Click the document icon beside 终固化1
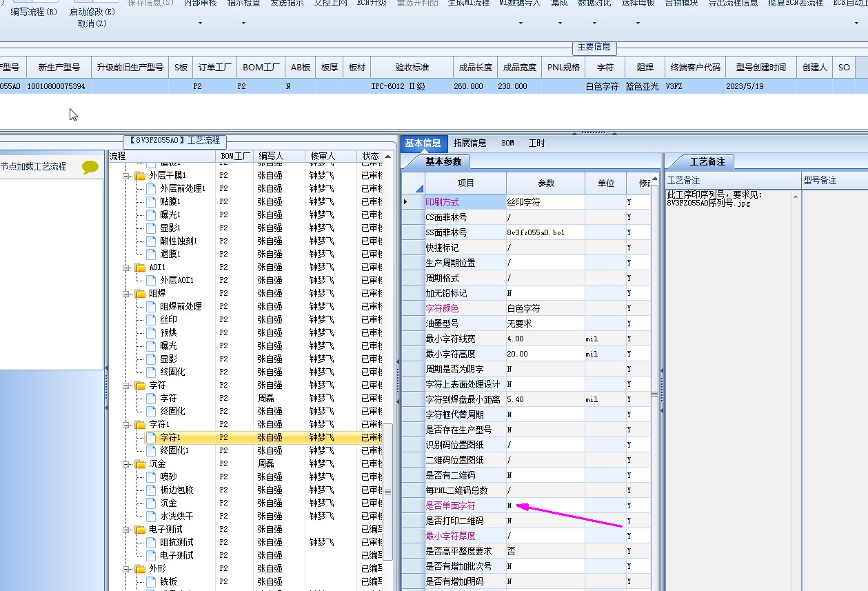868x591 pixels. (152, 451)
